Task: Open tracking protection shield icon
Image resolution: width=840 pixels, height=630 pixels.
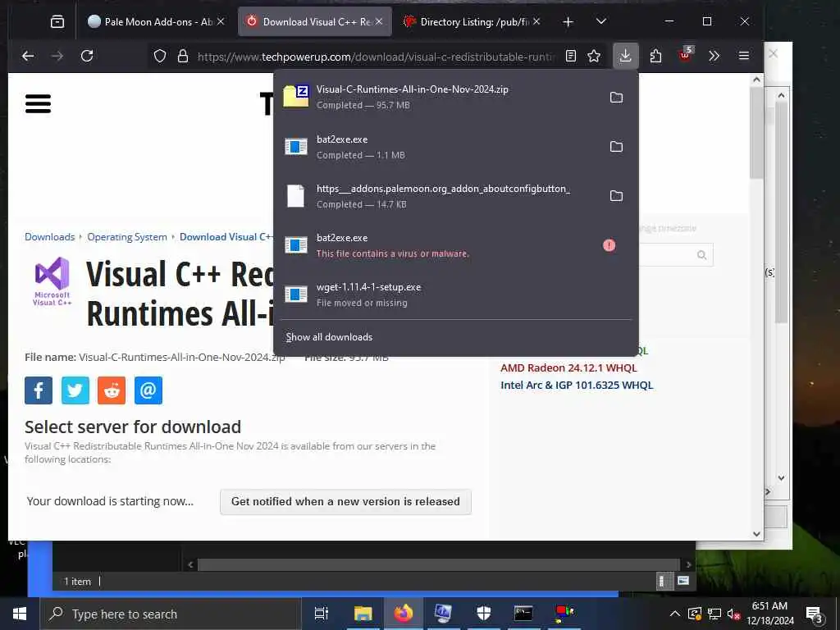Action: pyautogui.click(x=160, y=57)
